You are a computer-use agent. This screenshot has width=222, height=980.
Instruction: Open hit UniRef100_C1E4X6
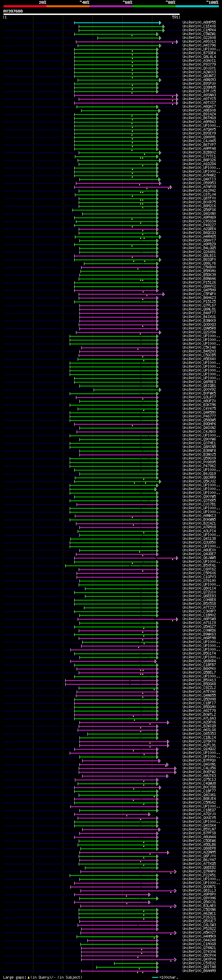(x=199, y=26)
